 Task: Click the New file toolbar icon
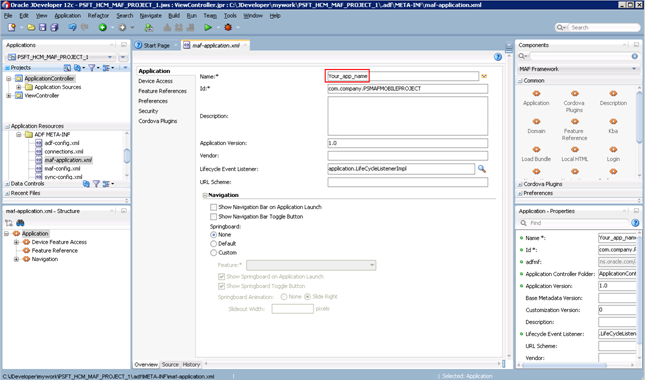[12, 28]
